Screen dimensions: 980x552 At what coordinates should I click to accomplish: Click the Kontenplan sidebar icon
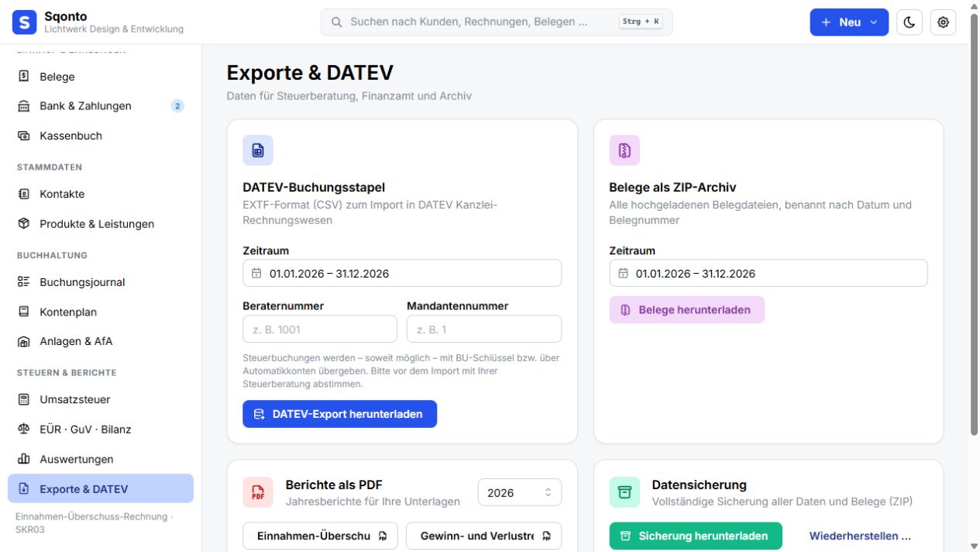pos(24,312)
